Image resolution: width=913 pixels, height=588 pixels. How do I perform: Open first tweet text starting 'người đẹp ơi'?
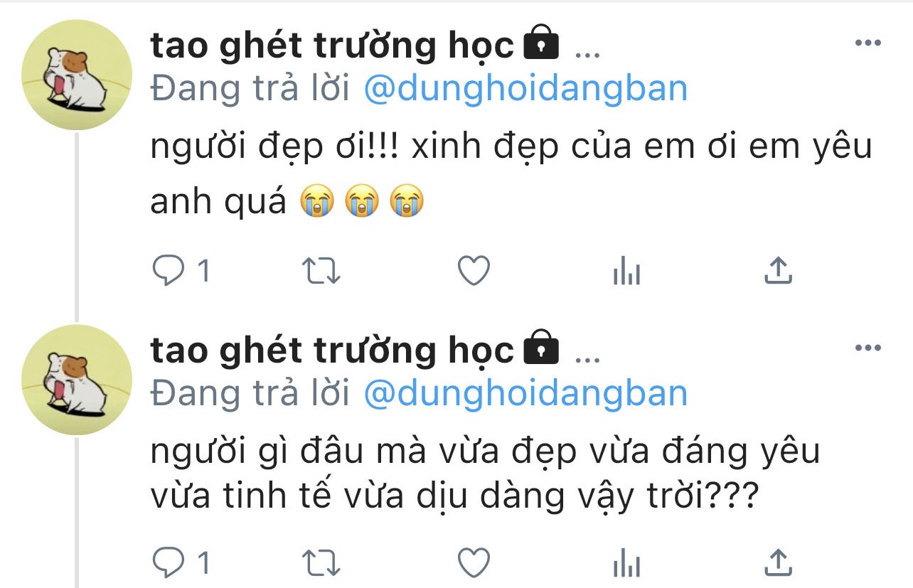tap(511, 176)
